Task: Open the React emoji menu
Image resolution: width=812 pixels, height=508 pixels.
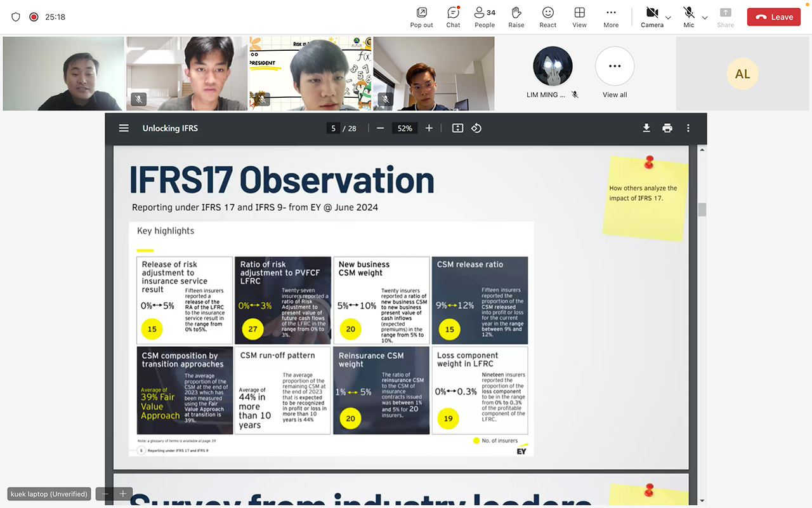Action: [548, 17]
